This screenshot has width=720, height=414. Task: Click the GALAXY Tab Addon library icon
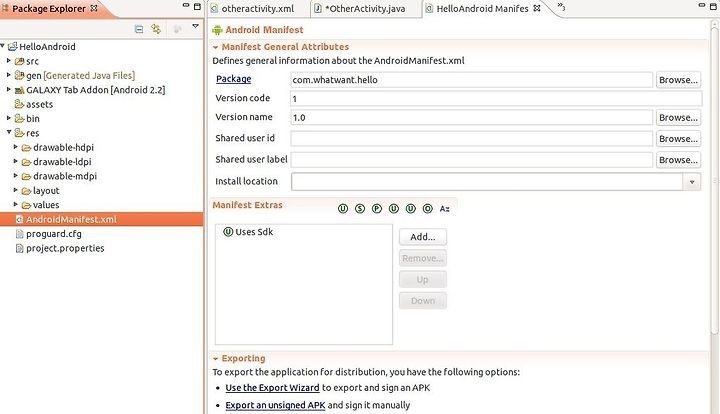pyautogui.click(x=19, y=90)
